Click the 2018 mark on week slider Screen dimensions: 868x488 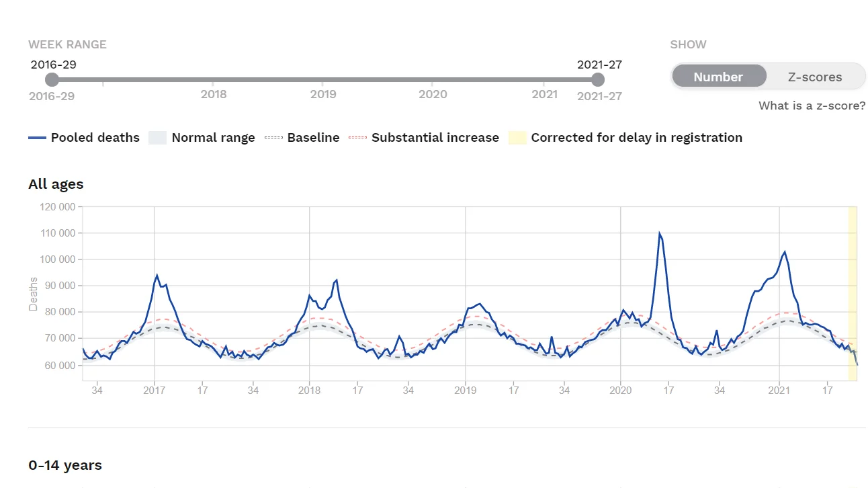pos(214,94)
